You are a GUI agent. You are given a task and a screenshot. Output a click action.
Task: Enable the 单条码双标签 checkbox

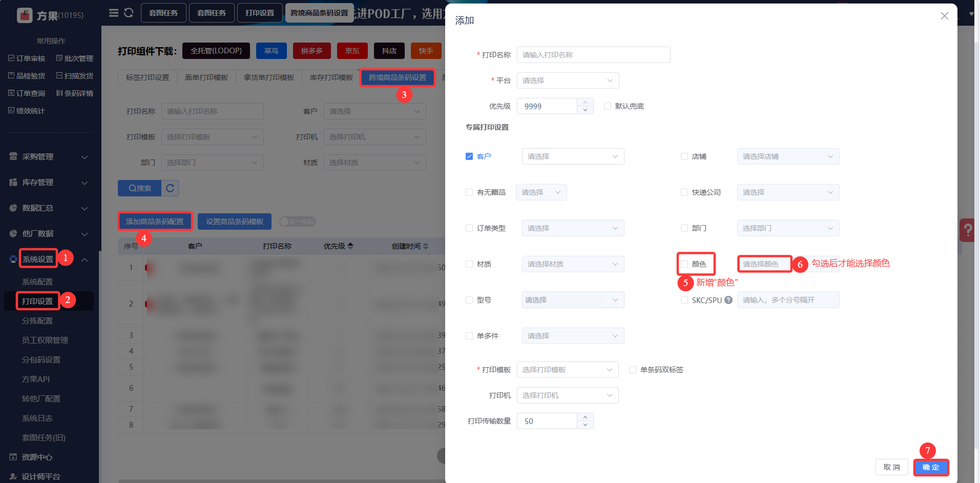tap(633, 370)
